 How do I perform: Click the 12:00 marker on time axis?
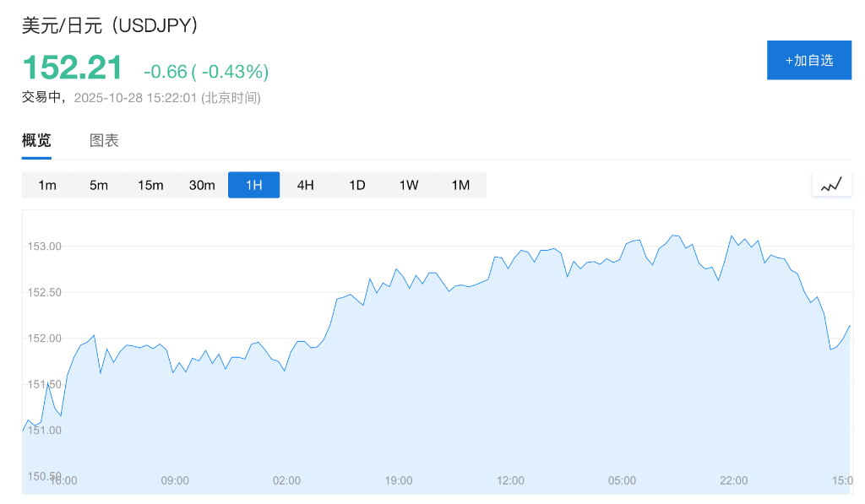(510, 480)
